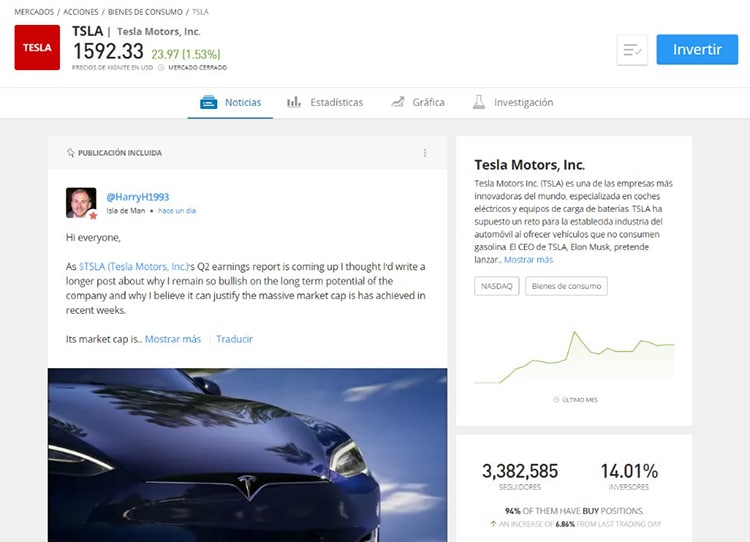Click the 'hace un día' timestamp
750x542 pixels.
[x=177, y=210]
